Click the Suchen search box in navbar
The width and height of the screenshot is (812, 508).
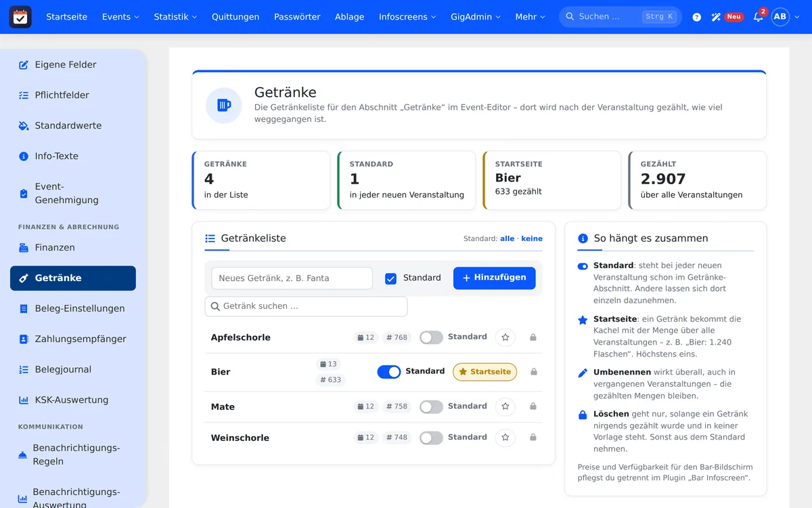(x=621, y=17)
